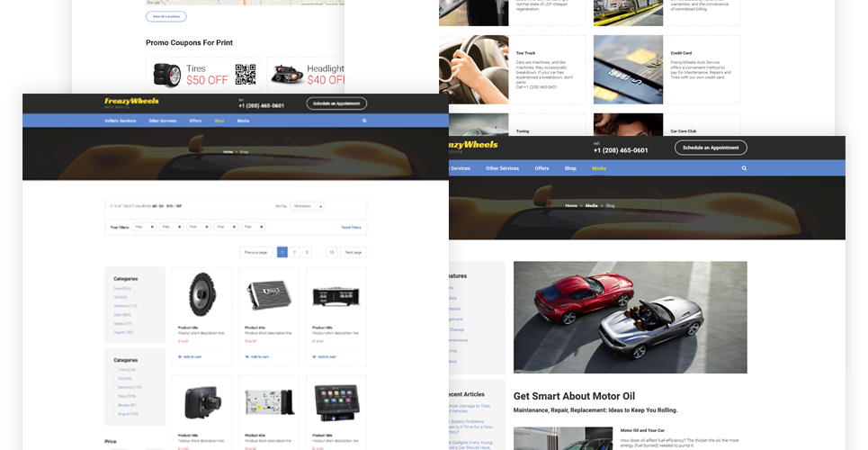Select the highlighted Media menu on the Blog page
The width and height of the screenshot is (868, 450).
[598, 168]
